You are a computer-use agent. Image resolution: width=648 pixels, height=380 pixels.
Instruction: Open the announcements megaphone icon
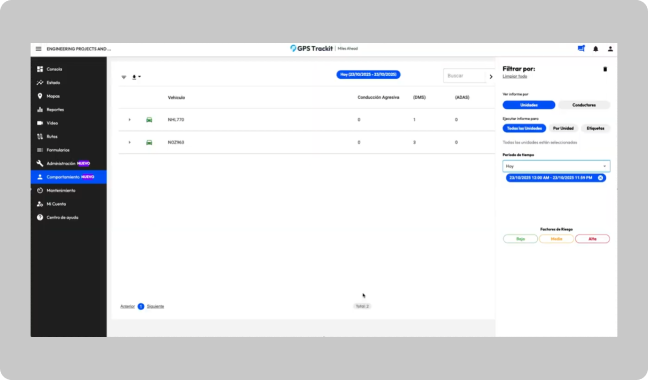[581, 48]
